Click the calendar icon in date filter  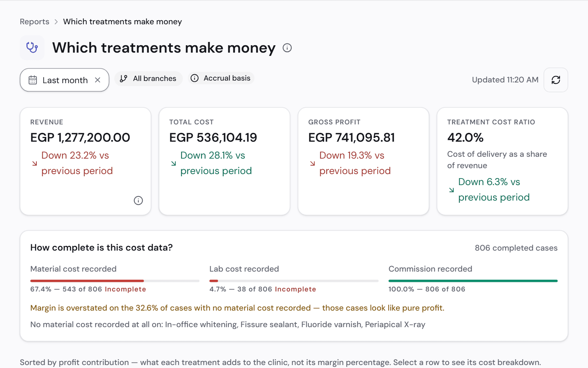33,80
